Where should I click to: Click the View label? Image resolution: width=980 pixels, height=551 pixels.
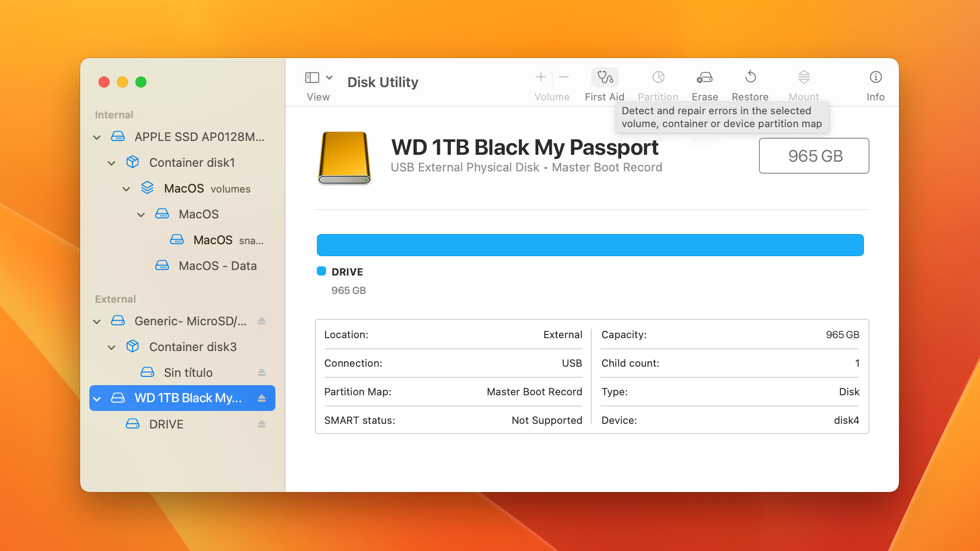tap(318, 97)
